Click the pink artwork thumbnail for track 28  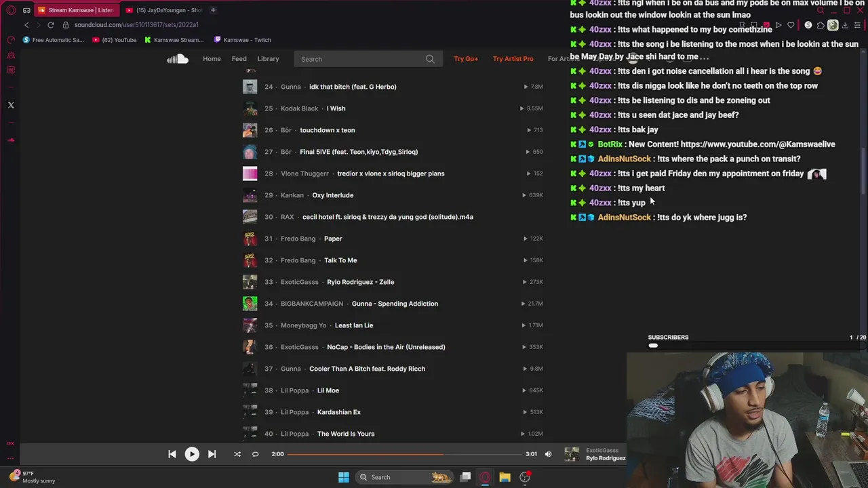tap(250, 174)
